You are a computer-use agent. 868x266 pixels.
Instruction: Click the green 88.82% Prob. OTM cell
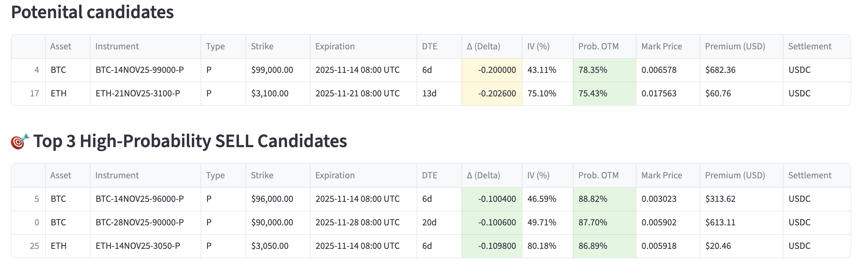pos(592,199)
